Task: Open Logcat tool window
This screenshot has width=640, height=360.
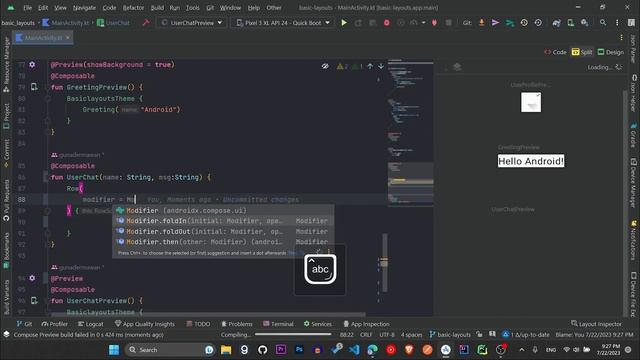Action: coord(90,324)
